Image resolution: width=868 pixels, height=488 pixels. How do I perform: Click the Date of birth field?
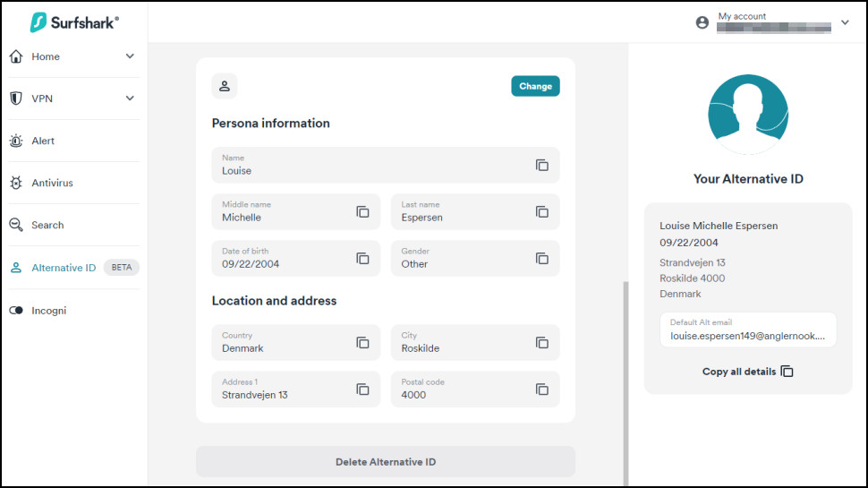pyautogui.click(x=295, y=258)
